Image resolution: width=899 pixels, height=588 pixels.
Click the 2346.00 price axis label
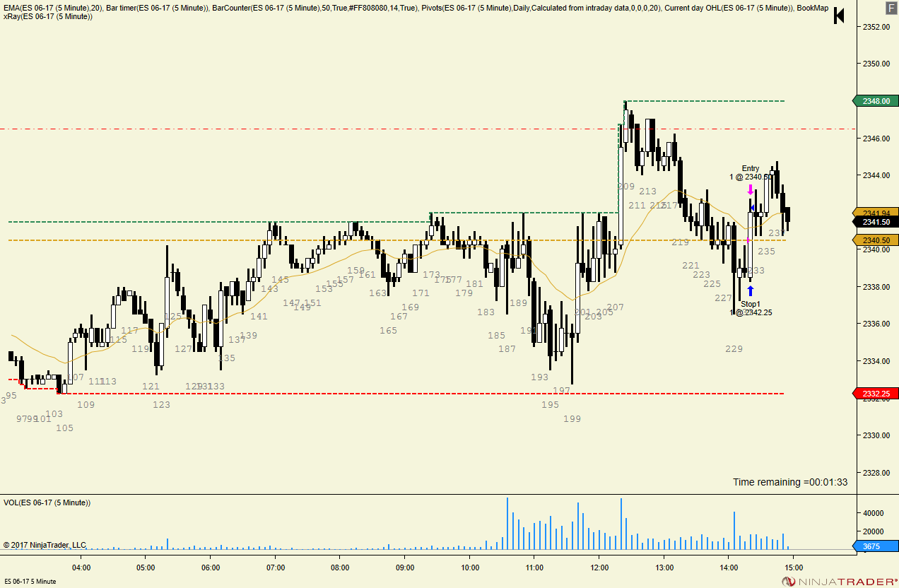click(876, 139)
